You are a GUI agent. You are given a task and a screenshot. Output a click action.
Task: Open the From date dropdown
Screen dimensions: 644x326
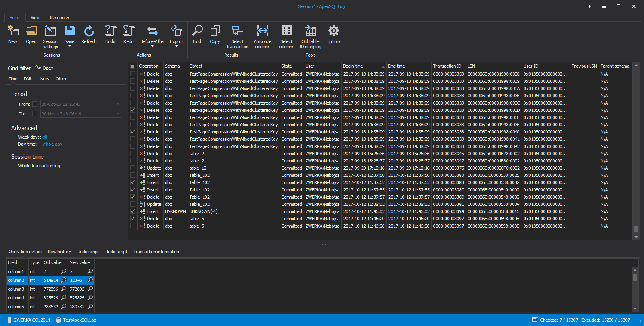click(118, 104)
